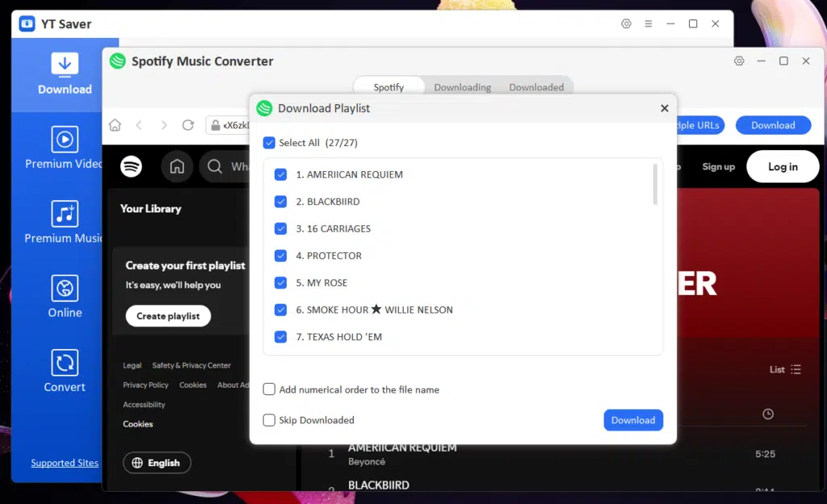Open Spotify search with the magnifier icon
827x504 pixels.
click(213, 166)
